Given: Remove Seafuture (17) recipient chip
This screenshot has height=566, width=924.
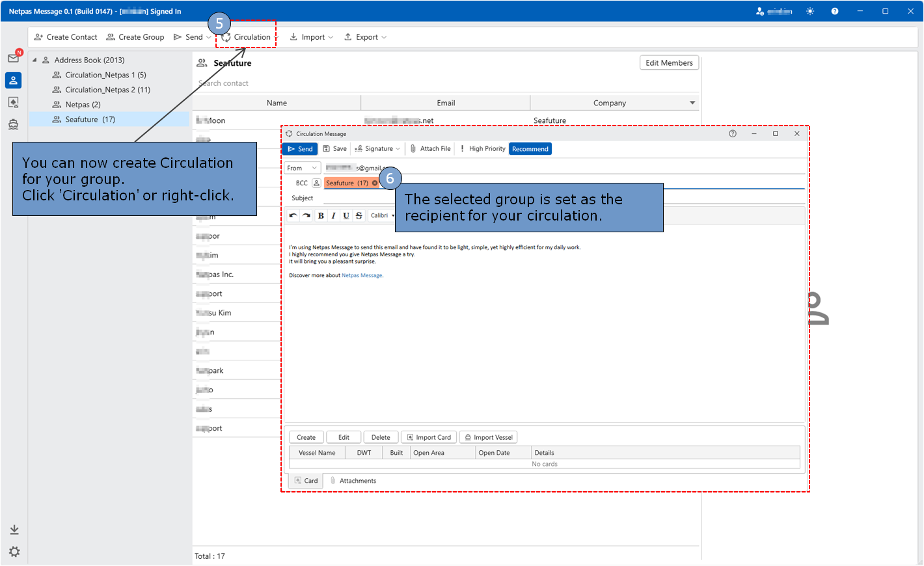Looking at the screenshot, I should pyautogui.click(x=375, y=183).
